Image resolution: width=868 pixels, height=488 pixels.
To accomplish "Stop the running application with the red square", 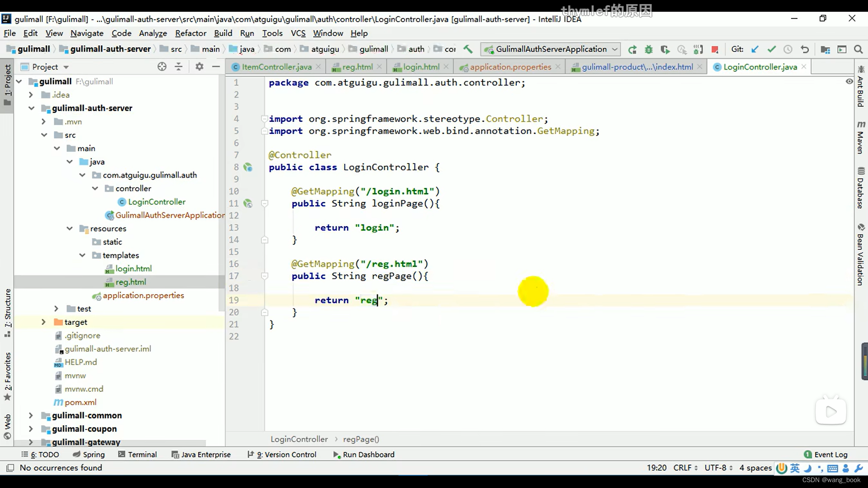I will pos(715,49).
